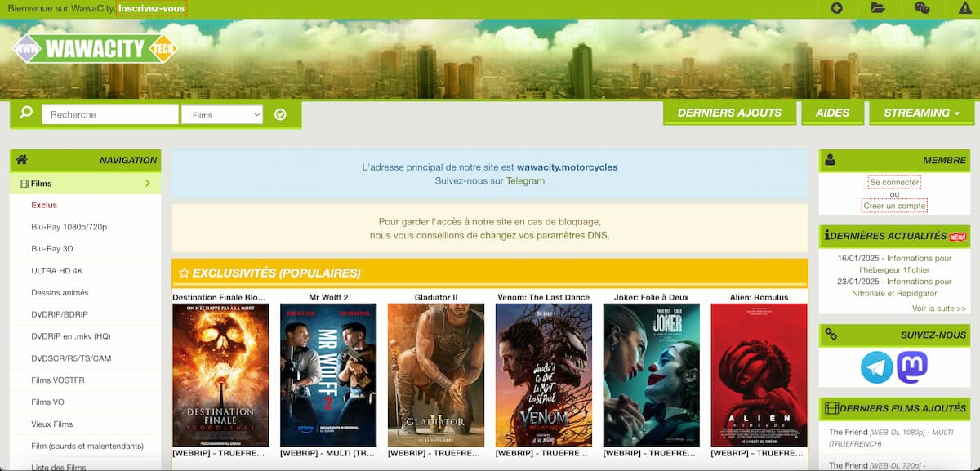Click the link icon beside Suivez-nous
Viewport: 980px width, 471px height.
click(x=831, y=334)
